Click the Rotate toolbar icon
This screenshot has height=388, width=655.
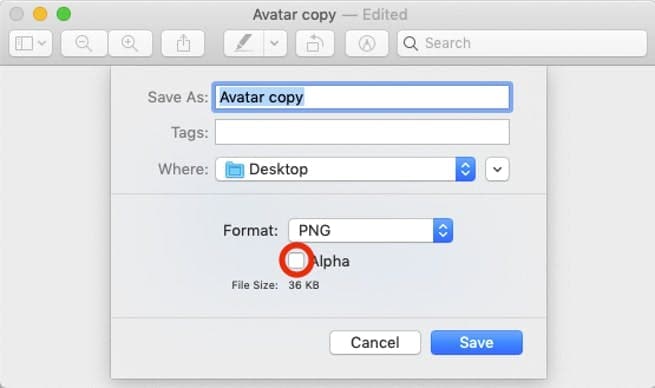click(x=315, y=43)
